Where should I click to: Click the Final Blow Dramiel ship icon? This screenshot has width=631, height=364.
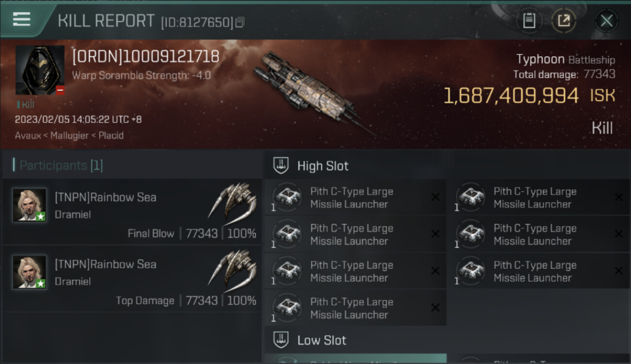point(232,199)
